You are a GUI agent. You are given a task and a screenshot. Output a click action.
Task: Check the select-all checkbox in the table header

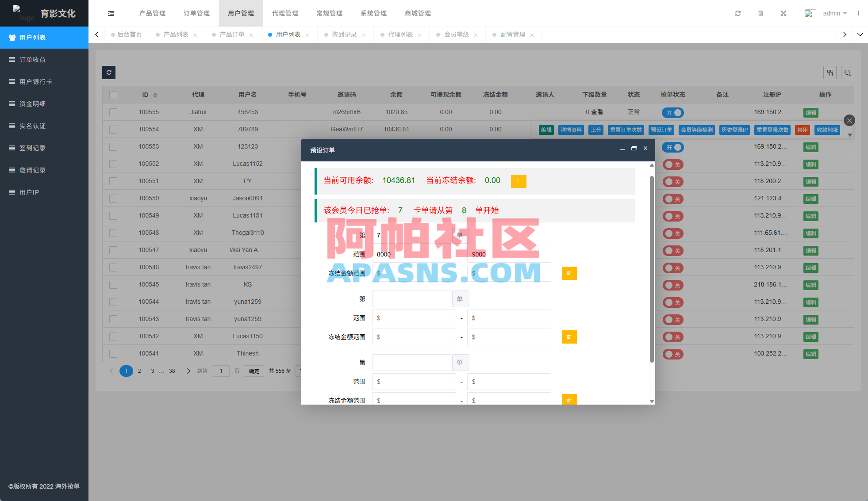pos(113,95)
